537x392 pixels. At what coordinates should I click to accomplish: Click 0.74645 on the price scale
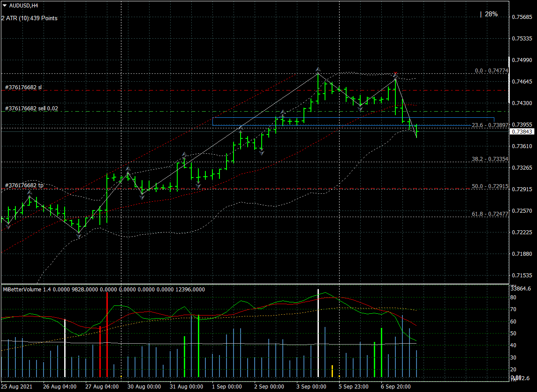[522, 82]
